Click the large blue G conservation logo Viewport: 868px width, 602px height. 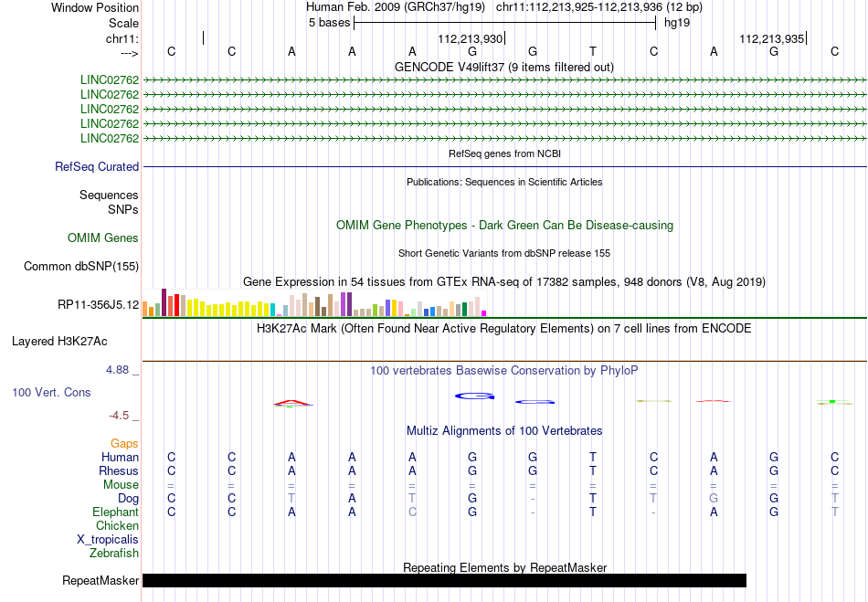click(x=474, y=396)
